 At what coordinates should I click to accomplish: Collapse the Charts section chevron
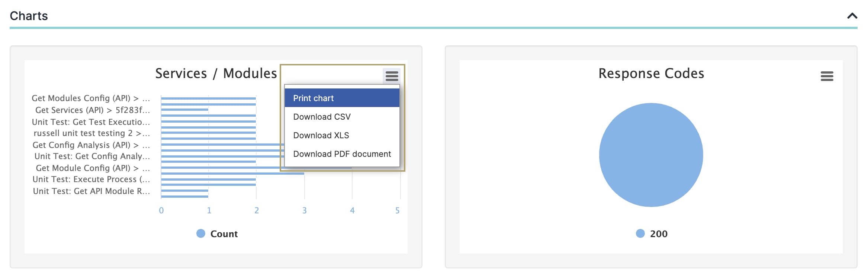coord(852,16)
